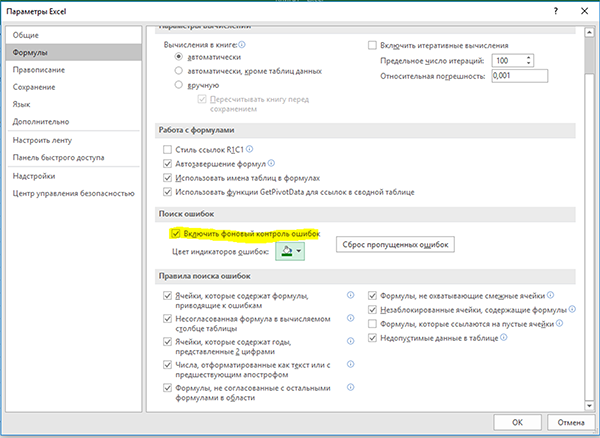Toggle Пересчитывать книгу перед сохранением checkbox
Screen dimensions: 600x438
click(x=202, y=99)
